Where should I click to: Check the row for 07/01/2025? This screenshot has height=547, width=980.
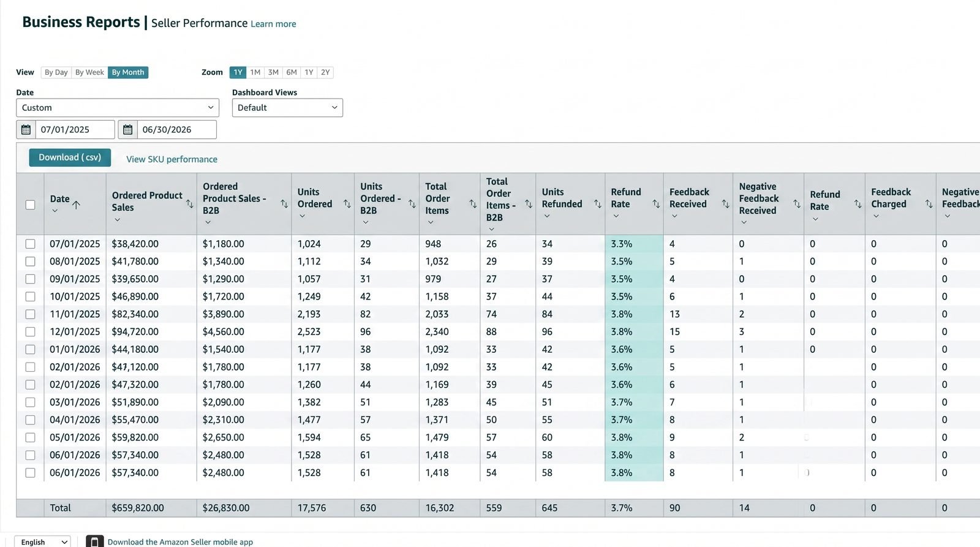(x=30, y=244)
